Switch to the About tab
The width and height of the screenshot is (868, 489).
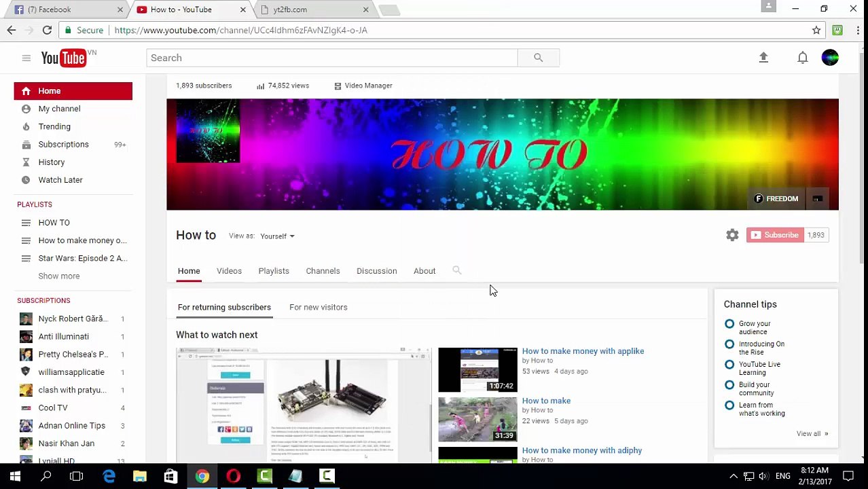coord(424,271)
